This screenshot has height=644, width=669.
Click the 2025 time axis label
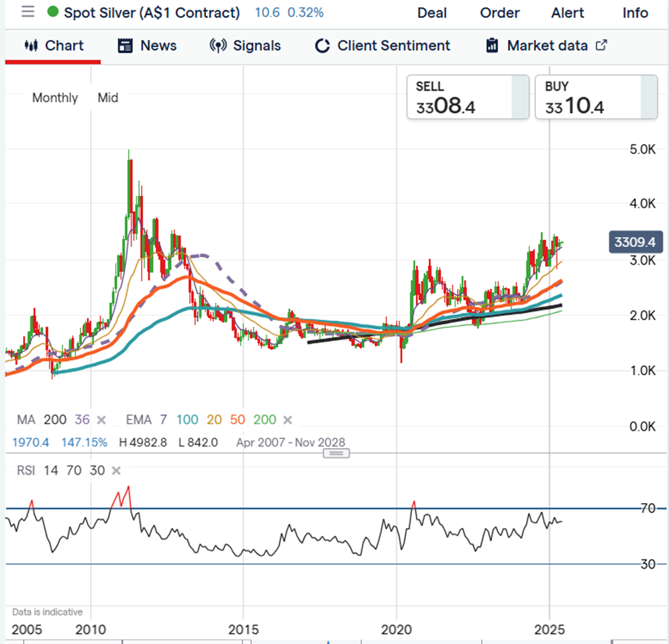click(x=550, y=629)
